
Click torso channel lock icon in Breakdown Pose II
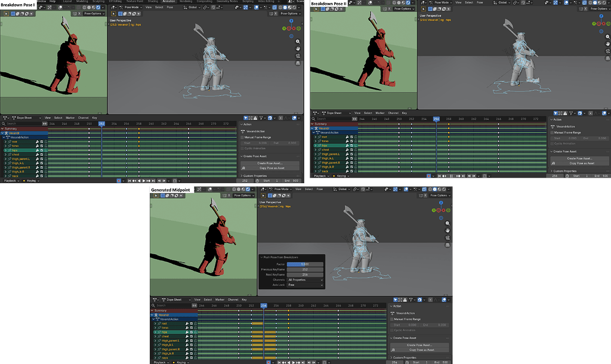[x=356, y=141]
